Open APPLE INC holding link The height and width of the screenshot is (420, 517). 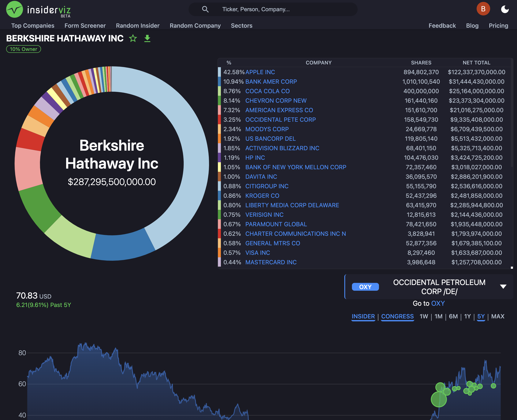point(260,72)
